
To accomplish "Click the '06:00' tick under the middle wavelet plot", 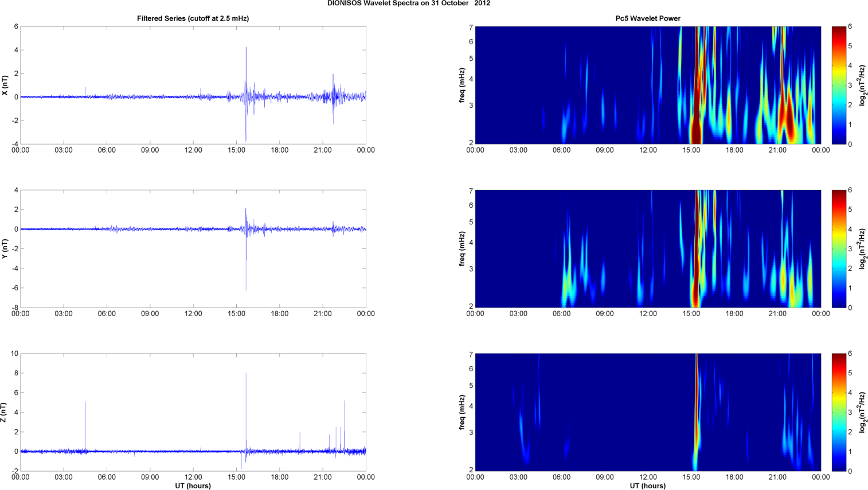I will coord(562,314).
